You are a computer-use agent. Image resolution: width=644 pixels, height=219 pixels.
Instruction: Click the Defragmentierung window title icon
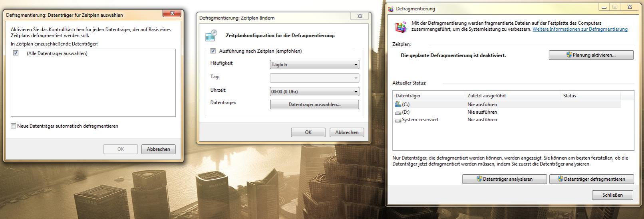point(391,9)
